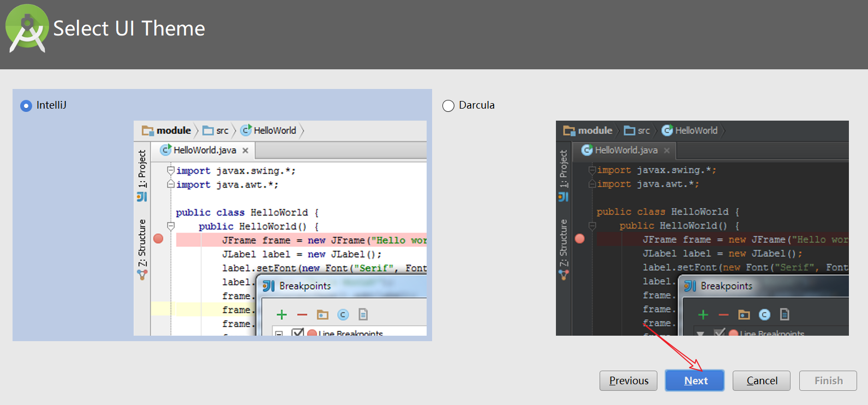Click the Android Studio logo icon

[27, 28]
